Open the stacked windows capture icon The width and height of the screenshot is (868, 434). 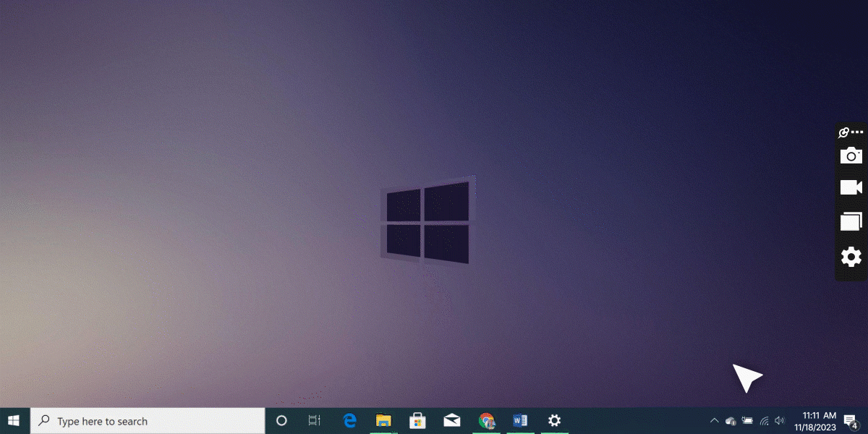(x=851, y=221)
